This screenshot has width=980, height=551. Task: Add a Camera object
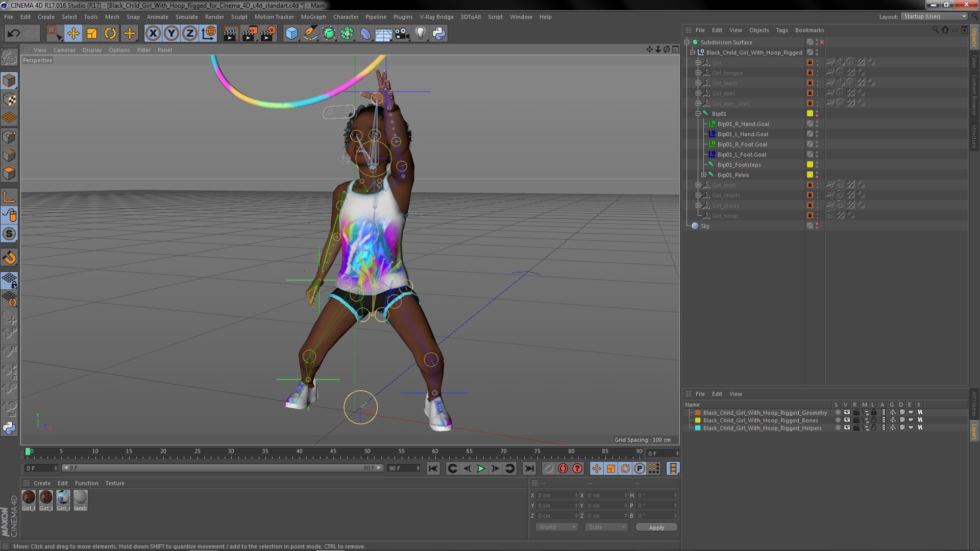click(x=402, y=34)
